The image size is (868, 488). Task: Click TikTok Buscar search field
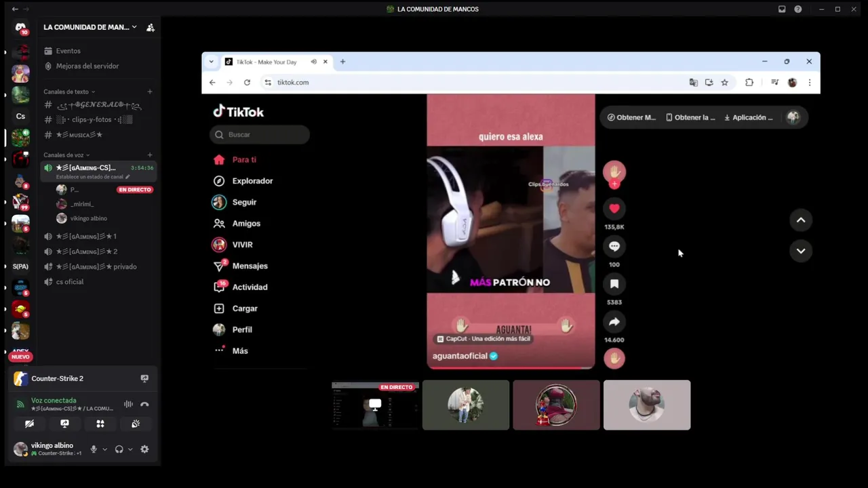pyautogui.click(x=260, y=135)
